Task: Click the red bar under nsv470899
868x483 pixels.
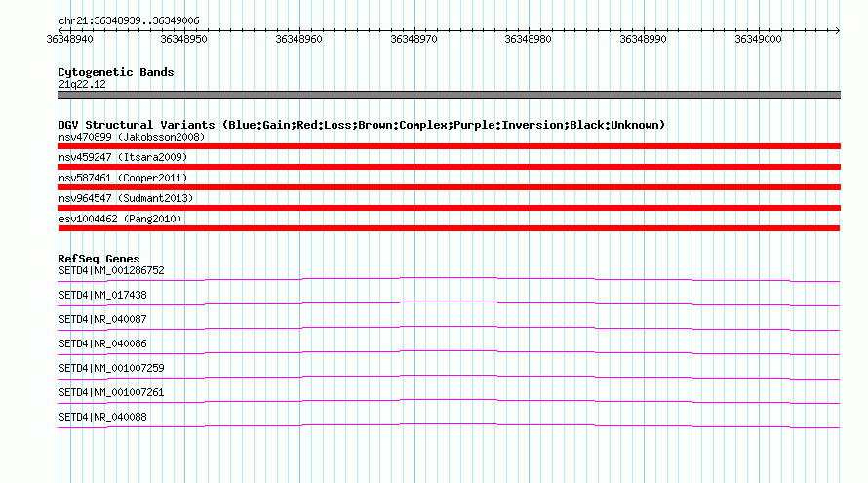Action: [x=449, y=146]
